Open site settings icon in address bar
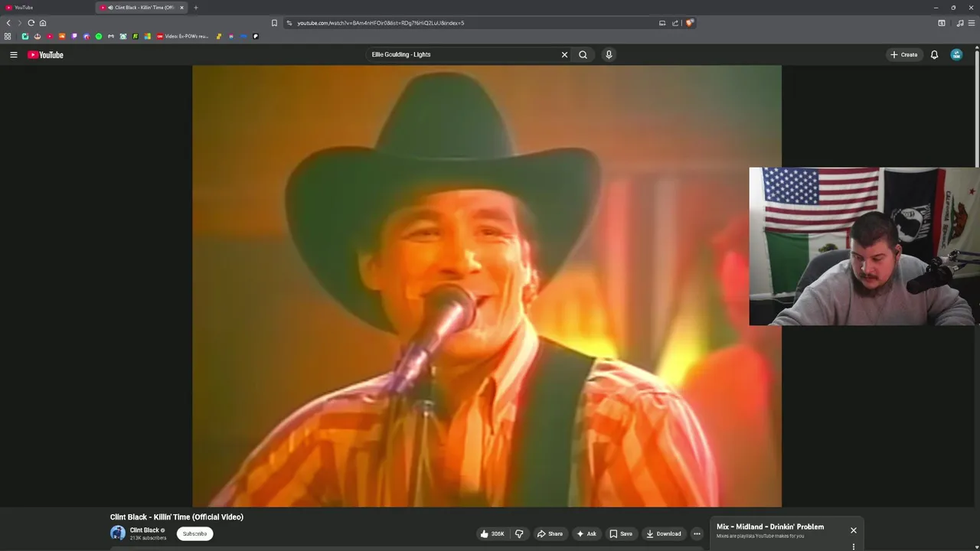Image resolution: width=980 pixels, height=551 pixels. (x=289, y=23)
